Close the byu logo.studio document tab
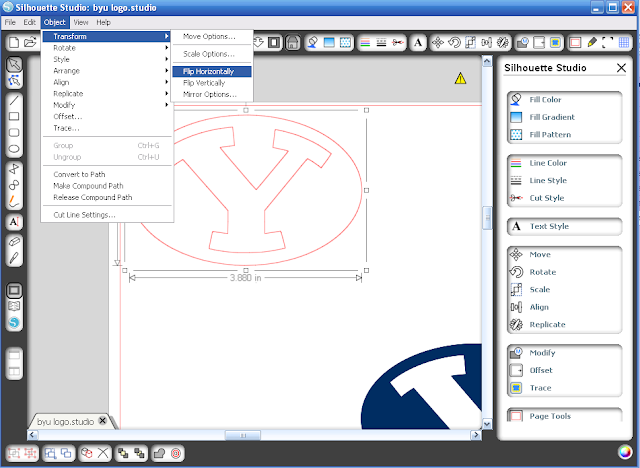The height and width of the screenshot is (468, 640). pyautogui.click(x=103, y=421)
